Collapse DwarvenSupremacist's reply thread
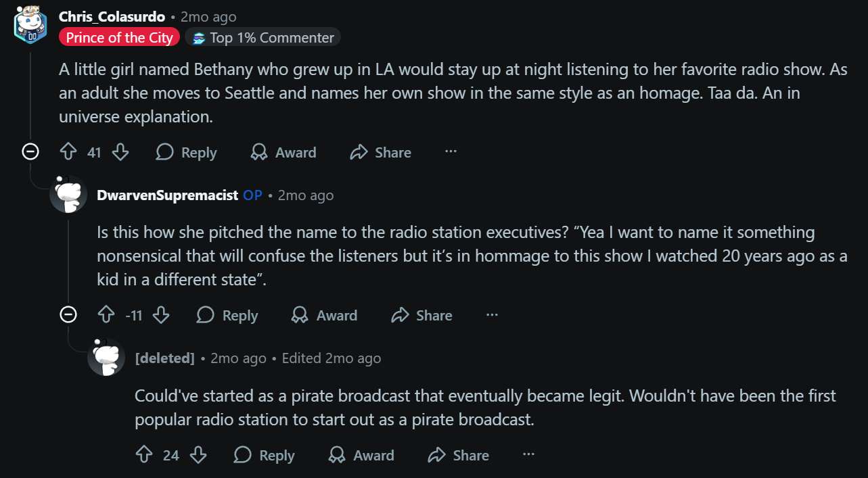The image size is (868, 478). 68,315
